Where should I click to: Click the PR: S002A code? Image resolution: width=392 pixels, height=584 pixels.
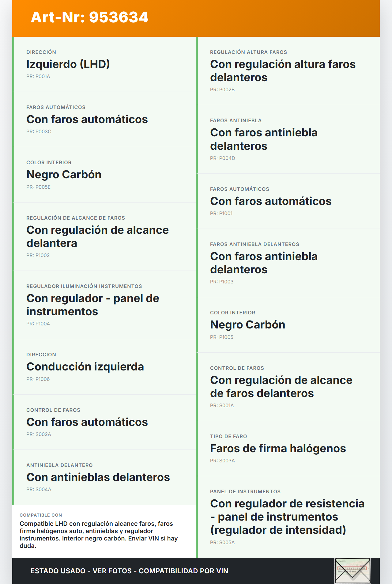tap(39, 434)
